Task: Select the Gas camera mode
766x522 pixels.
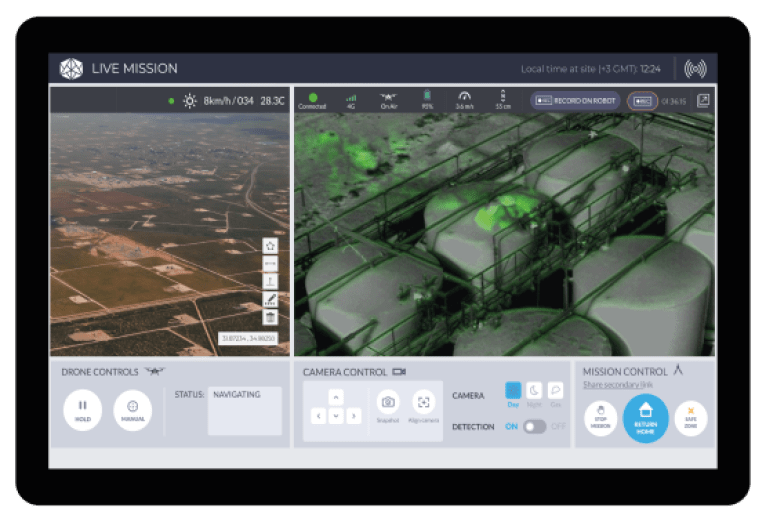Action: click(x=555, y=391)
